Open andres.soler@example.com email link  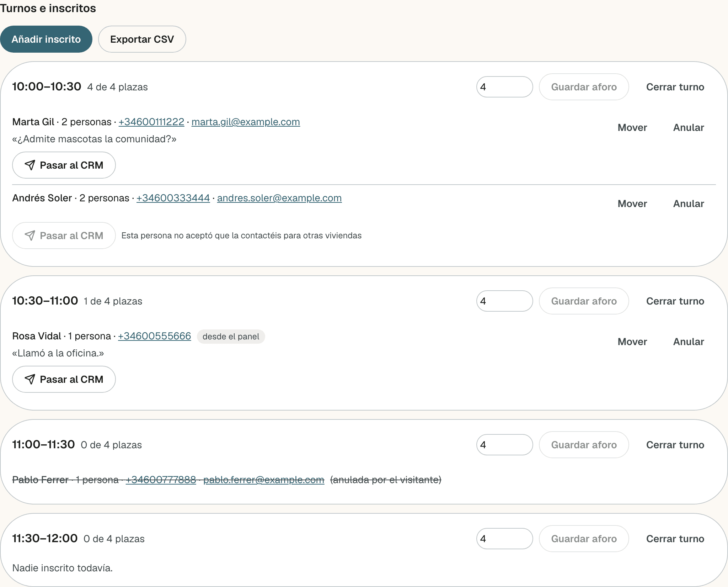(279, 198)
